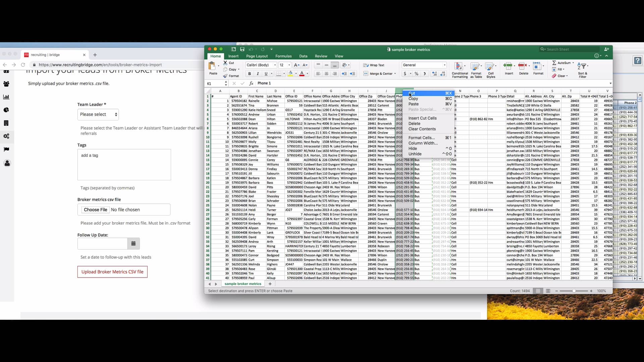Collapse the ribbon with the chevron arrow
The width and height of the screenshot is (644, 362).
click(606, 56)
